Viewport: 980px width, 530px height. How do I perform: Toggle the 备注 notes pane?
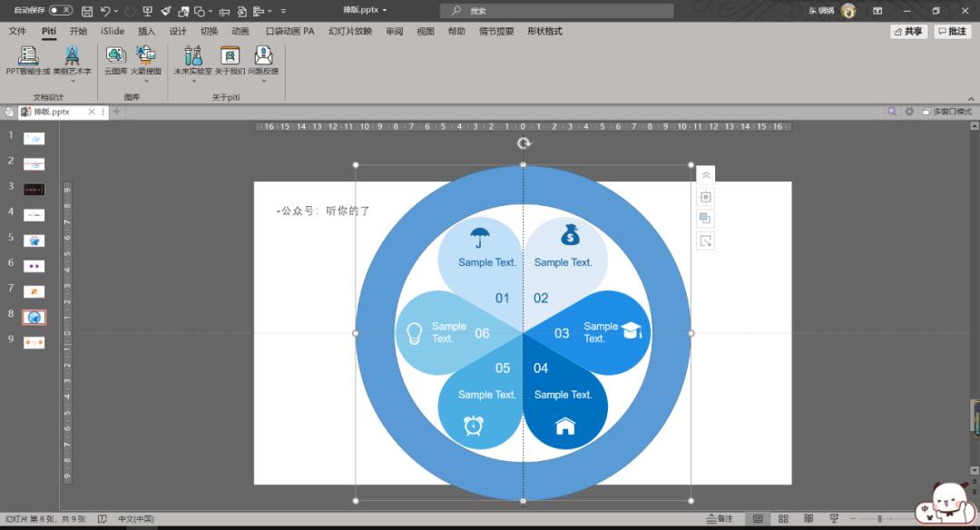pyautogui.click(x=720, y=519)
